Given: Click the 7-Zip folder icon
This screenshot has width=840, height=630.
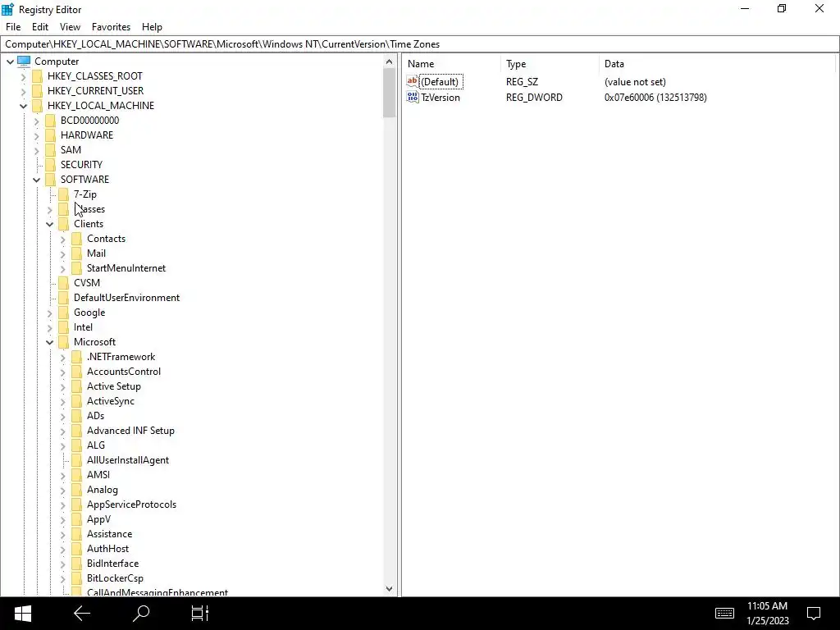Looking at the screenshot, I should point(64,194).
